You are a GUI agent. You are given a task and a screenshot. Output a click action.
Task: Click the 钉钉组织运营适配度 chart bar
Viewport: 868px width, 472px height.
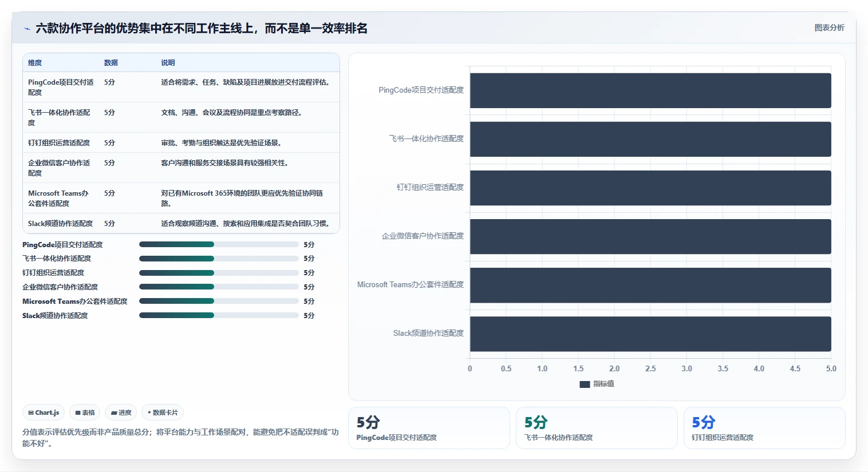click(650, 188)
